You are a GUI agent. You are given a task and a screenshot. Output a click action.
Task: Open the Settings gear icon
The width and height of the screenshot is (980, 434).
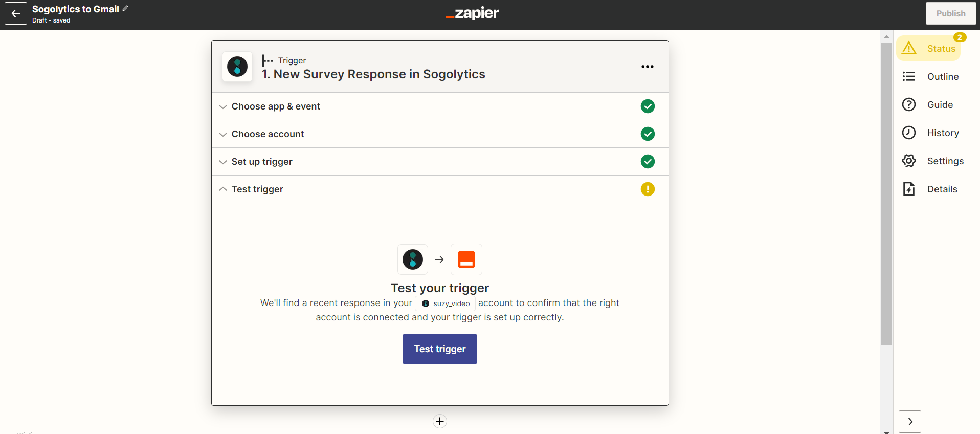coord(909,161)
